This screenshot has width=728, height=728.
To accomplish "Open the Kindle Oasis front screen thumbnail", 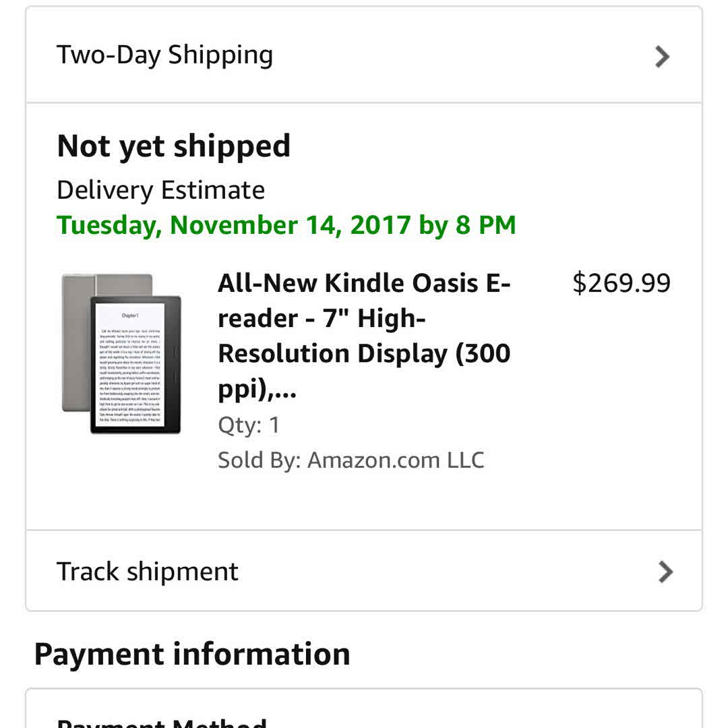I will click(x=135, y=364).
